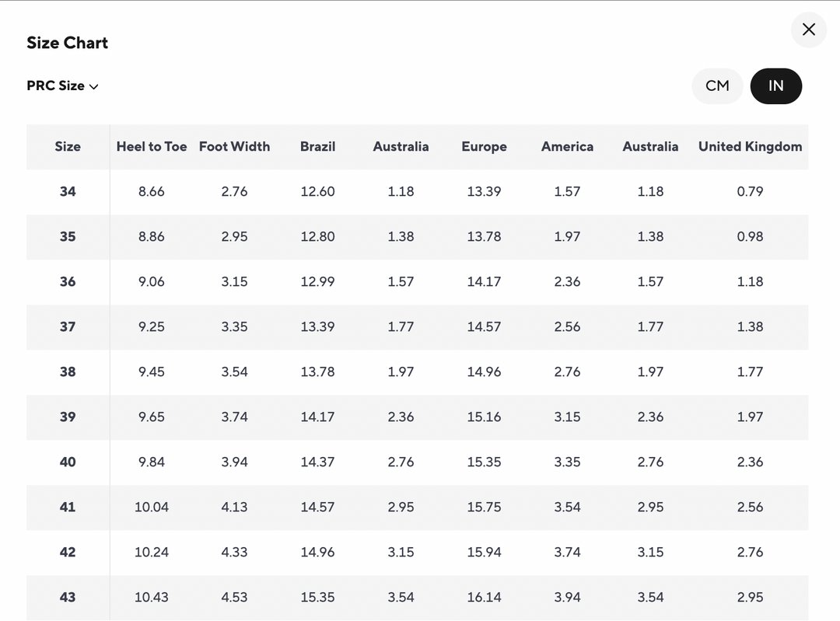Select the IN unit toggle
The width and height of the screenshot is (840, 621).
click(775, 85)
